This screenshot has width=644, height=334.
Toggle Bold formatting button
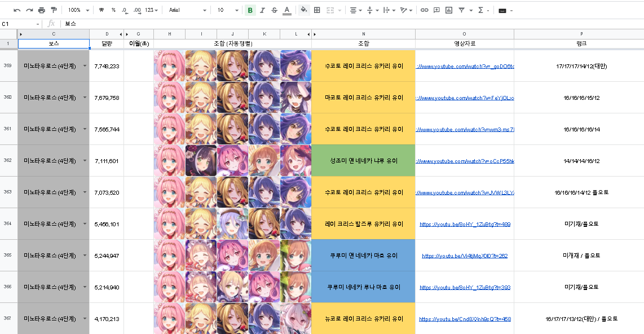click(x=250, y=10)
